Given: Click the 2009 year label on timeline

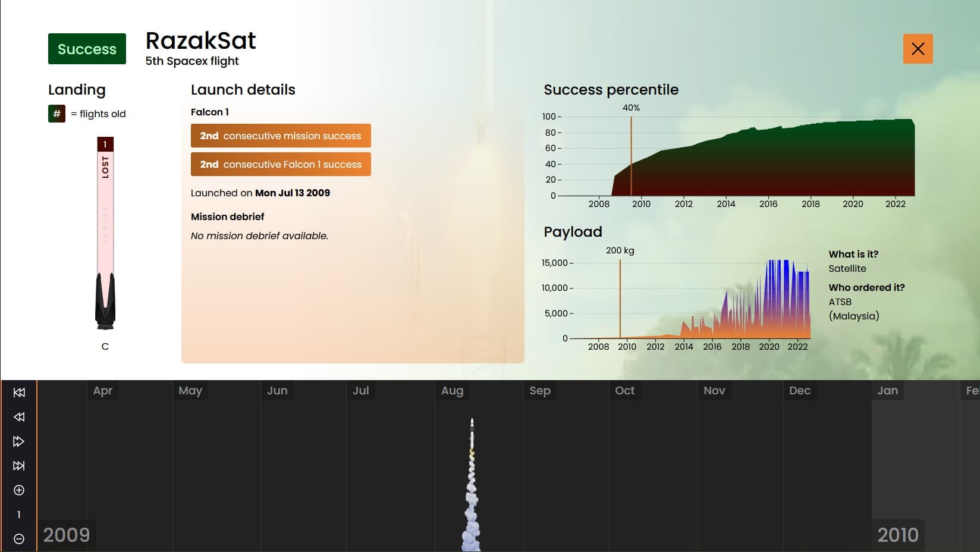Looking at the screenshot, I should 67,535.
